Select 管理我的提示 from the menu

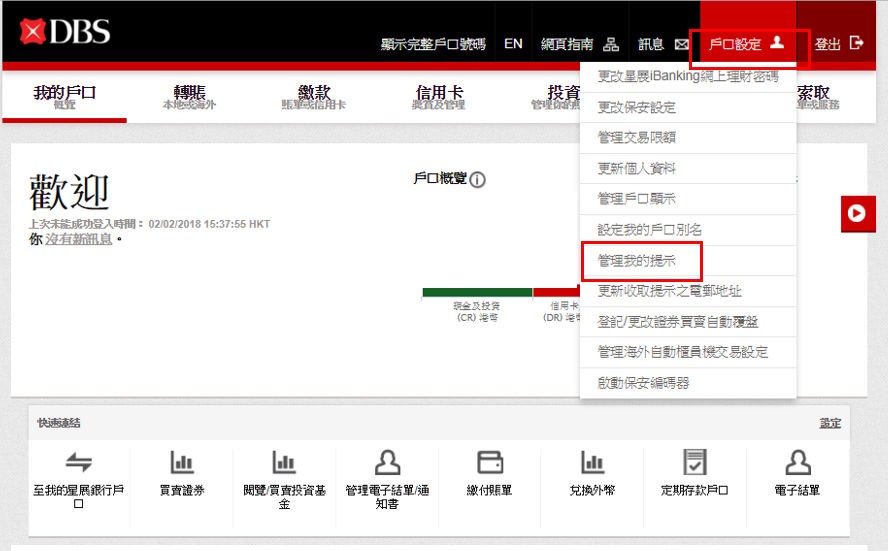pyautogui.click(x=636, y=260)
